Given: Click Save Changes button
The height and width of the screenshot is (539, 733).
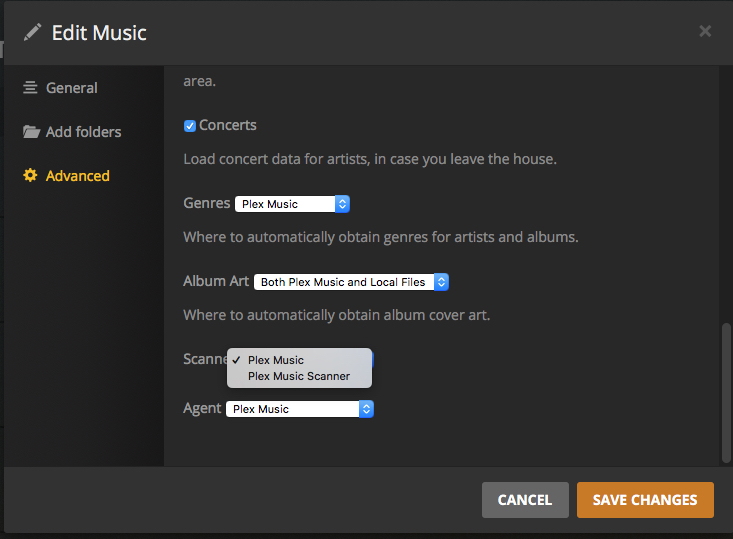Looking at the screenshot, I should click(645, 500).
